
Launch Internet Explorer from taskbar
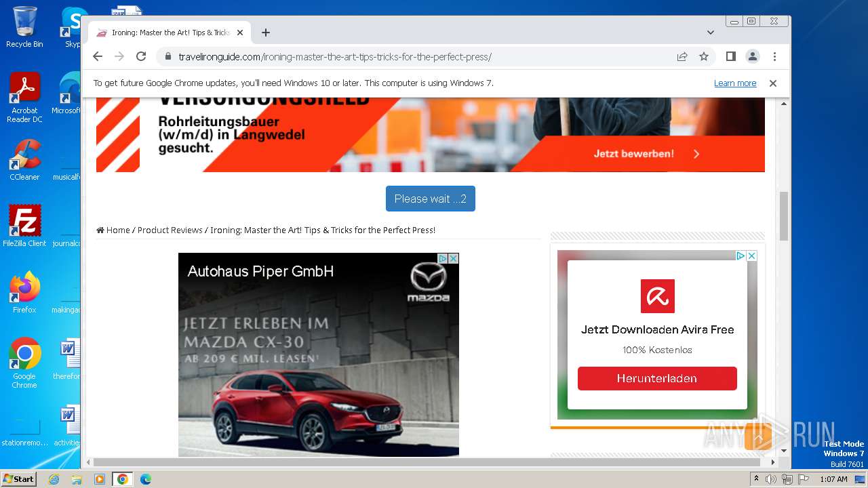click(54, 479)
